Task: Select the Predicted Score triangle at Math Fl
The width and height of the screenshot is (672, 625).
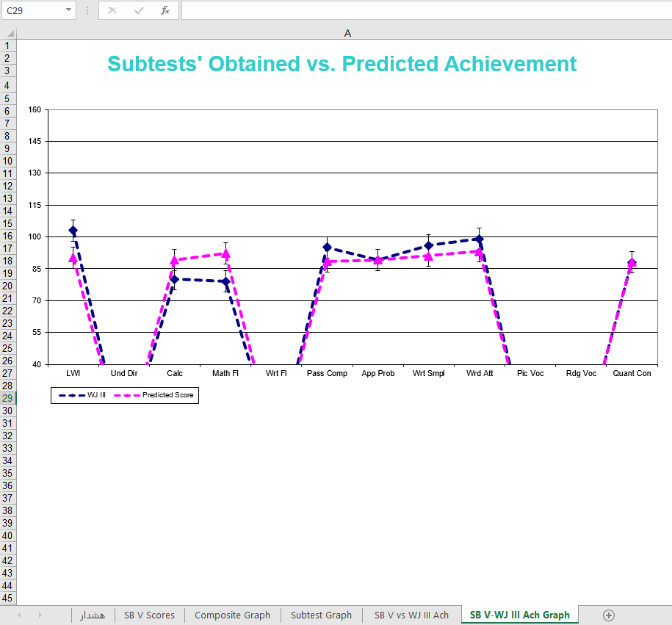Action: pos(225,253)
